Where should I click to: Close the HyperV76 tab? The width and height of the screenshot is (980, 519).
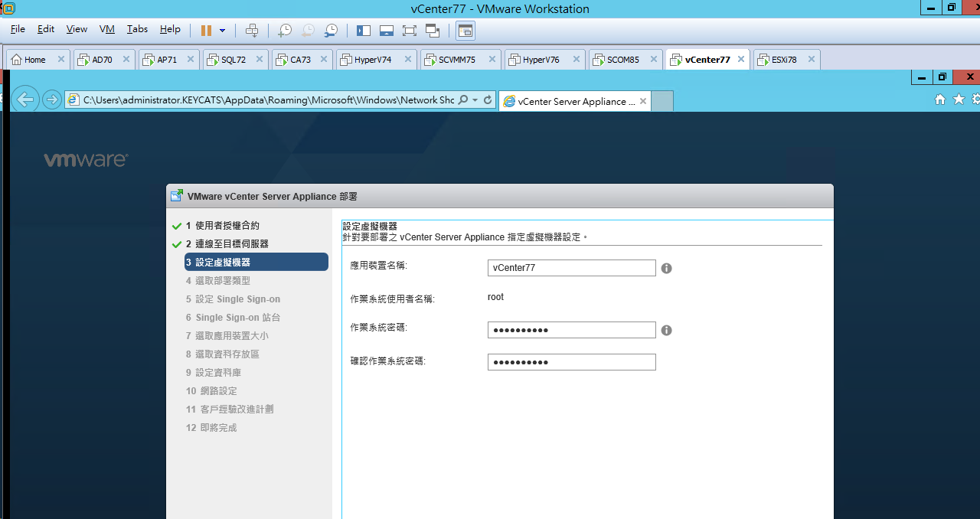(576, 60)
